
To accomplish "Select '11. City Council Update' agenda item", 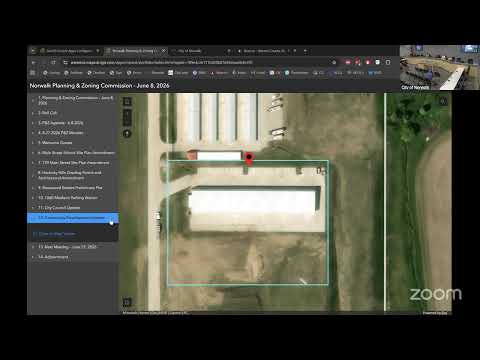I will [x=59, y=208].
